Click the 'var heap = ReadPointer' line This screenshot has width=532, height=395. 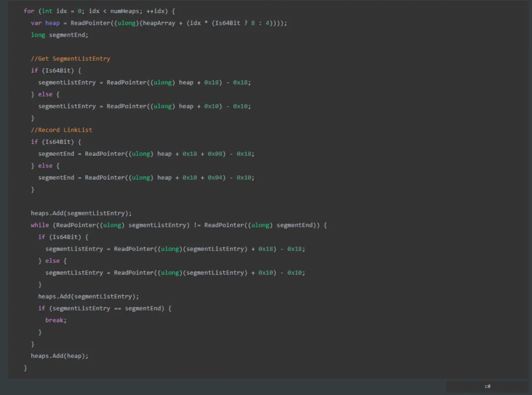pos(159,23)
